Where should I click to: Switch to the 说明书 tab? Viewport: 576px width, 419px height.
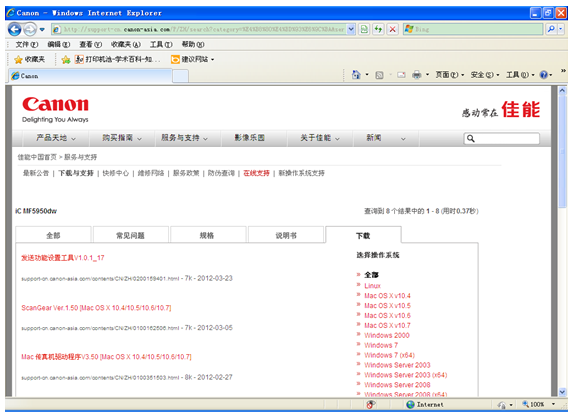[286, 235]
